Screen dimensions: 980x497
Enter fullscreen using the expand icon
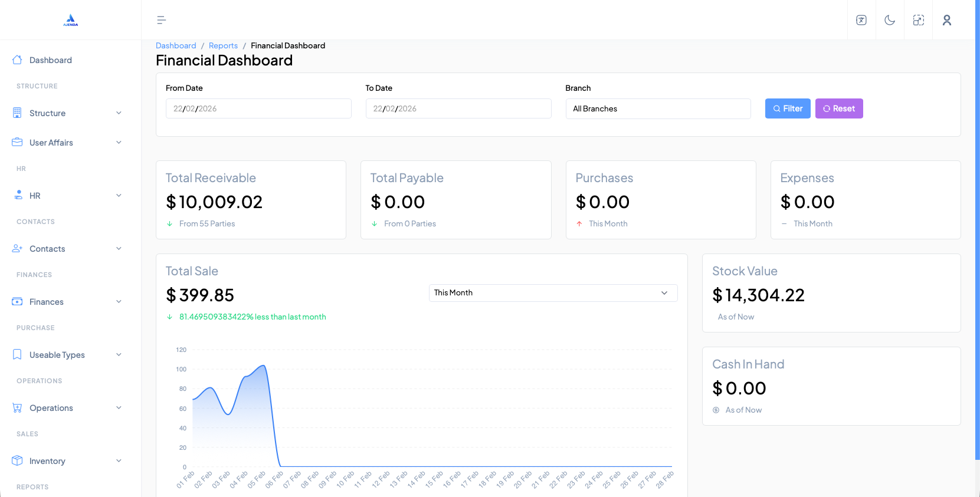coord(918,20)
